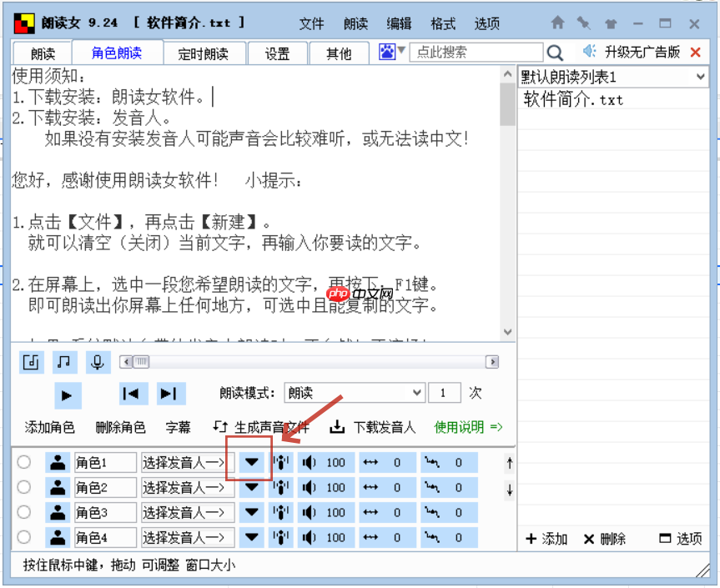Image resolution: width=720 pixels, height=588 pixels.
Task: Click the person icon beside 角色1
Action: [x=58, y=461]
